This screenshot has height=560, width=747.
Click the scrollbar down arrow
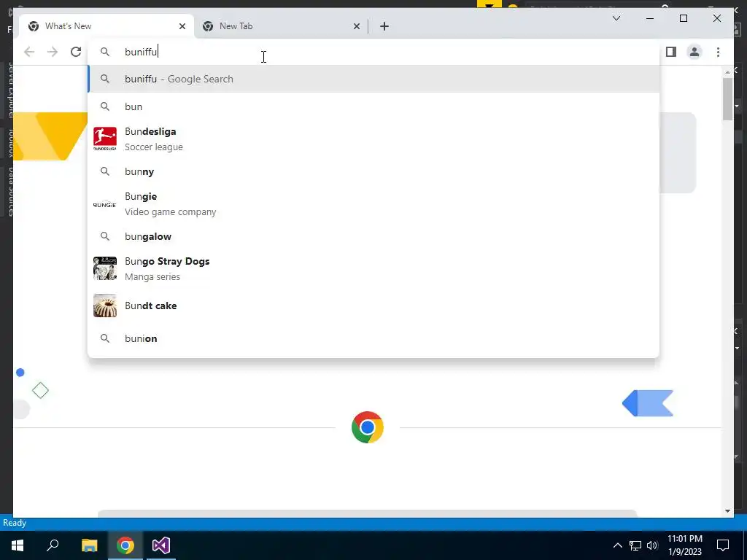(727, 511)
